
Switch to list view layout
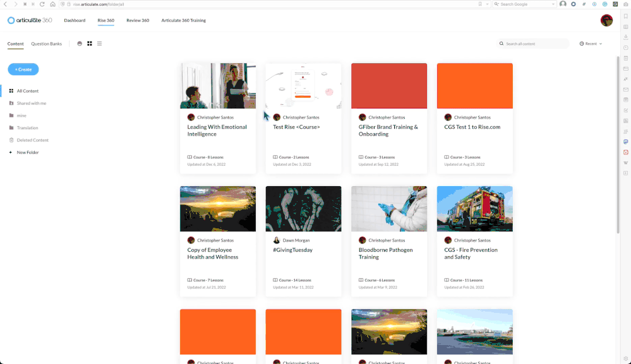pyautogui.click(x=99, y=44)
